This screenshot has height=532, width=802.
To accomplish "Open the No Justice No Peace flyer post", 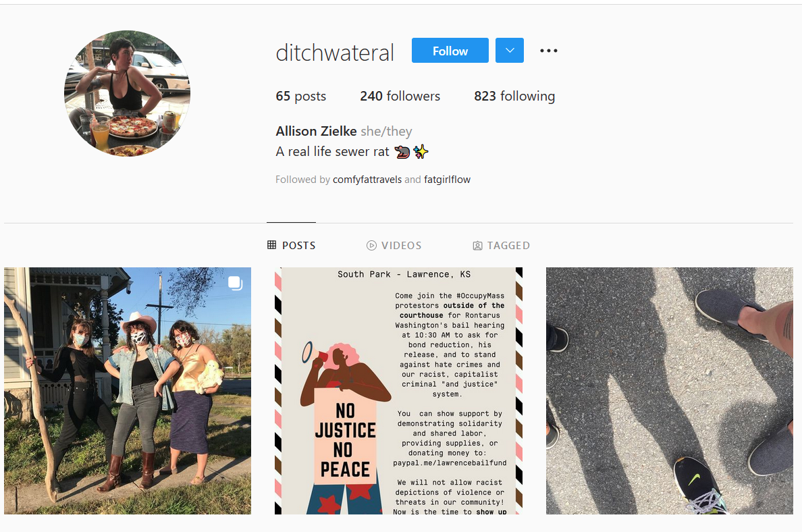I will click(398, 391).
